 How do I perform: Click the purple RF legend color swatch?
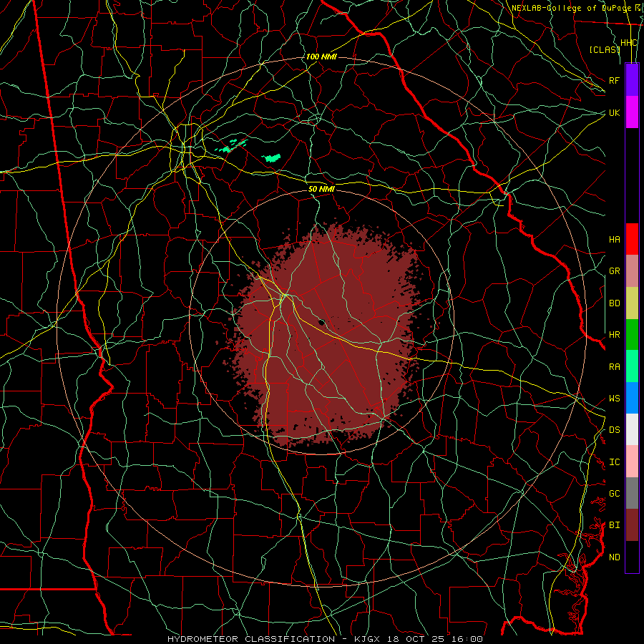[x=632, y=80]
